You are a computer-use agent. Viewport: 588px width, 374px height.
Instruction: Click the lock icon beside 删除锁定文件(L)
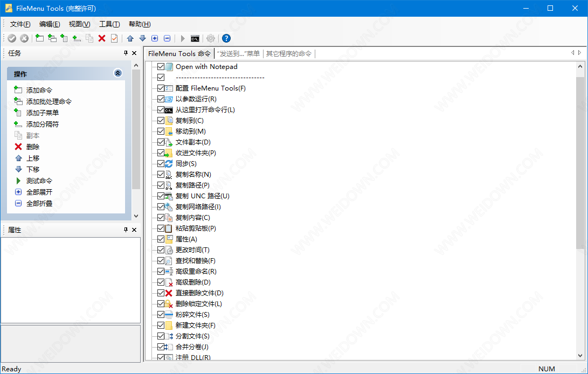pyautogui.click(x=169, y=304)
